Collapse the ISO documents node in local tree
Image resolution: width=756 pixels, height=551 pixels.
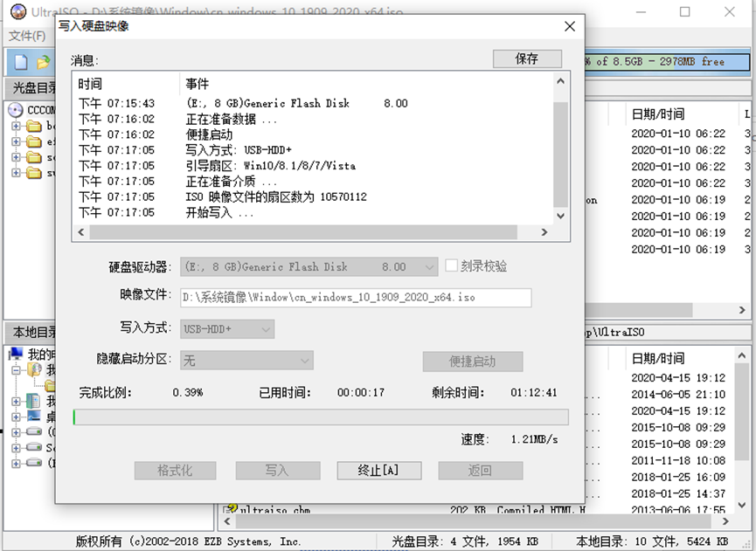pos(16,370)
